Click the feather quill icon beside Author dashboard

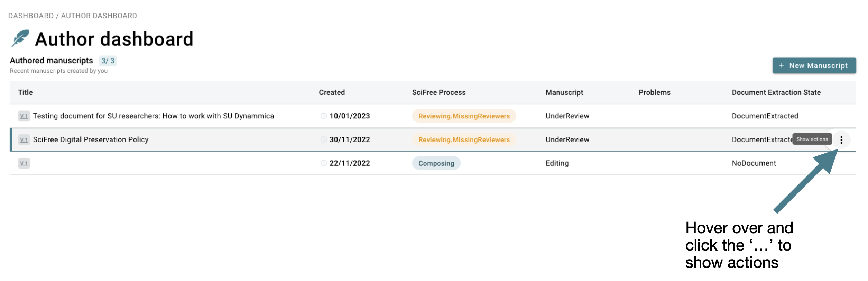[x=20, y=38]
